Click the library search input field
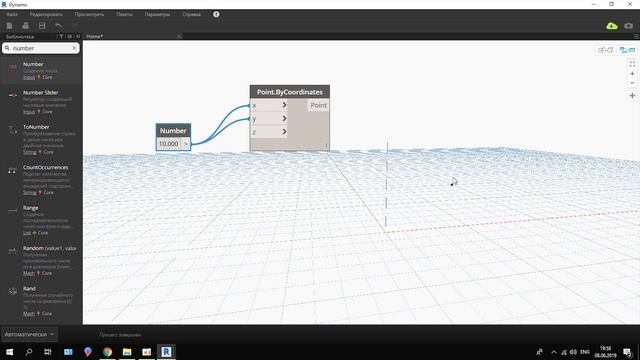This screenshot has height=360, width=640. click(x=41, y=48)
